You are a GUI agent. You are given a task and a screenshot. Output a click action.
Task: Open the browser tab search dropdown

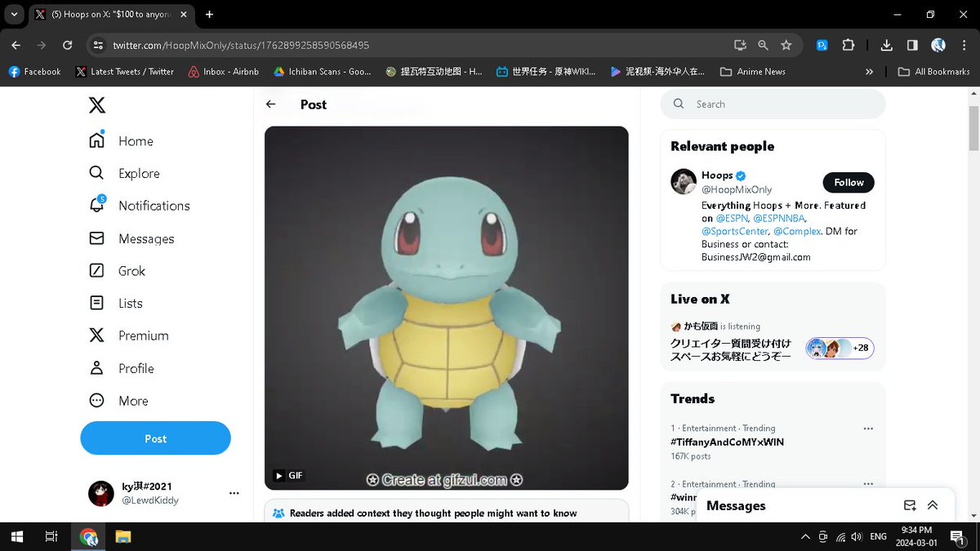pyautogui.click(x=14, y=14)
